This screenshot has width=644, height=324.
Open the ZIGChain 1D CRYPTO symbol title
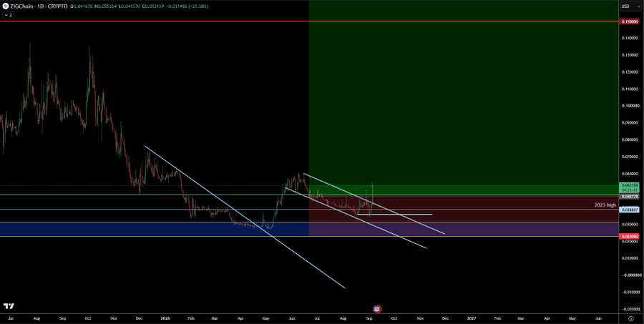coord(39,6)
